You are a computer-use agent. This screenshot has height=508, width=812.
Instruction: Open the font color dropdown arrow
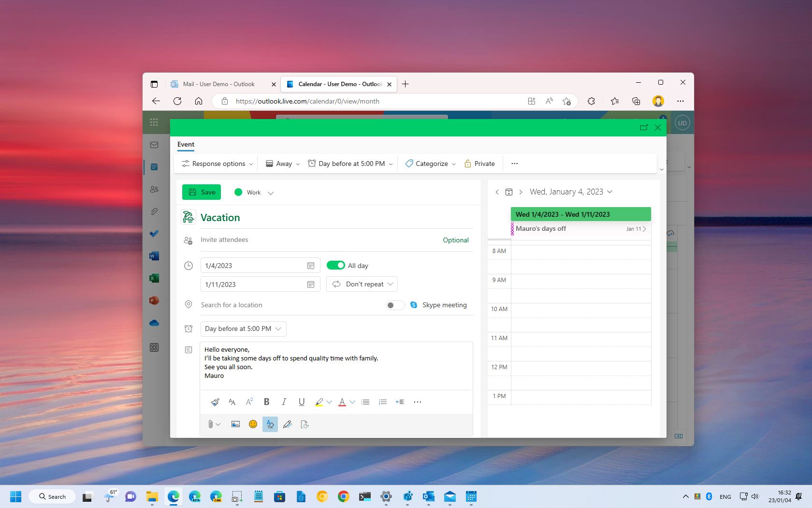[352, 402]
